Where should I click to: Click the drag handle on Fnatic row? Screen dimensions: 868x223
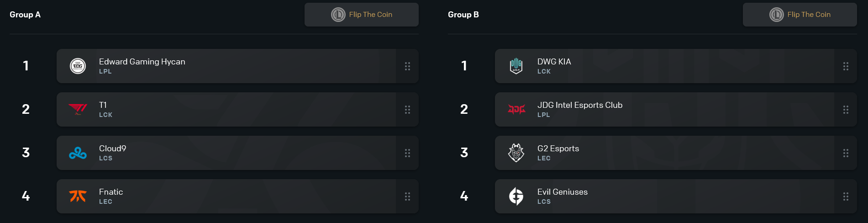[x=407, y=196]
